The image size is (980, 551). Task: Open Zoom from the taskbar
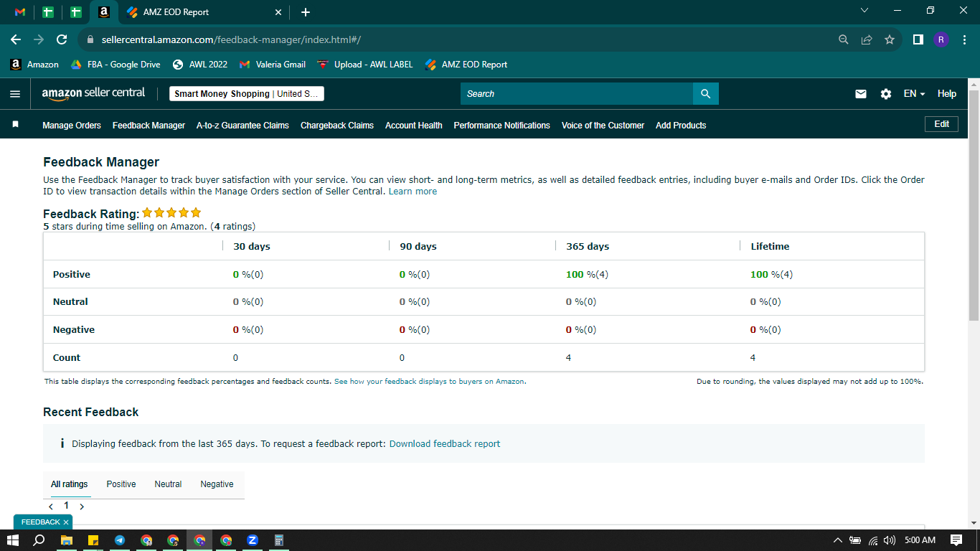pyautogui.click(x=253, y=540)
